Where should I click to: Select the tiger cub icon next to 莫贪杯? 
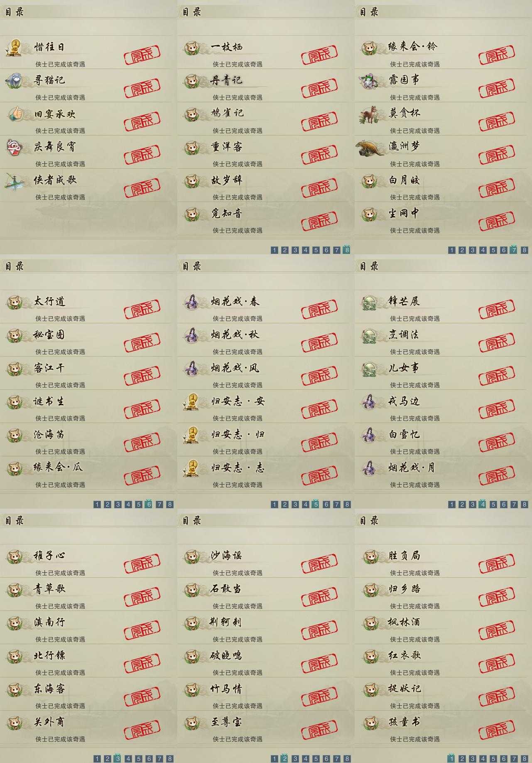pyautogui.click(x=369, y=114)
